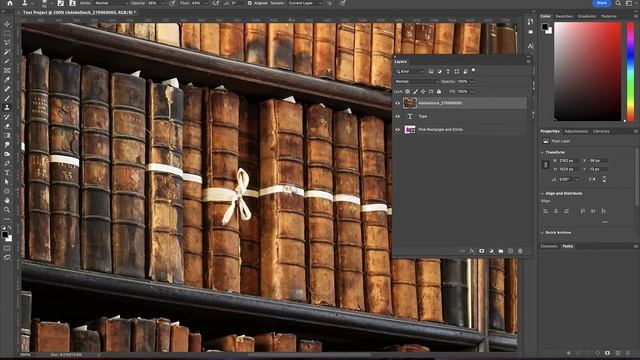Select the Crop tool

pyautogui.click(x=7, y=61)
